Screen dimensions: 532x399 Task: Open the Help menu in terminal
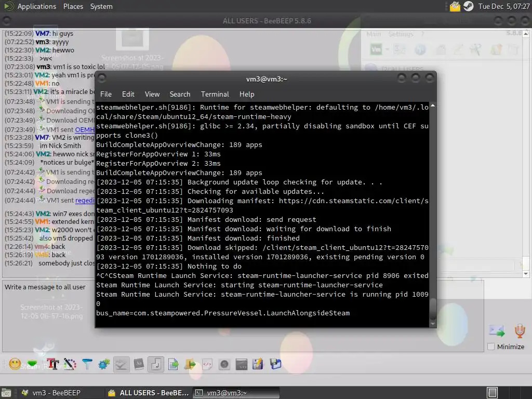[247, 95]
